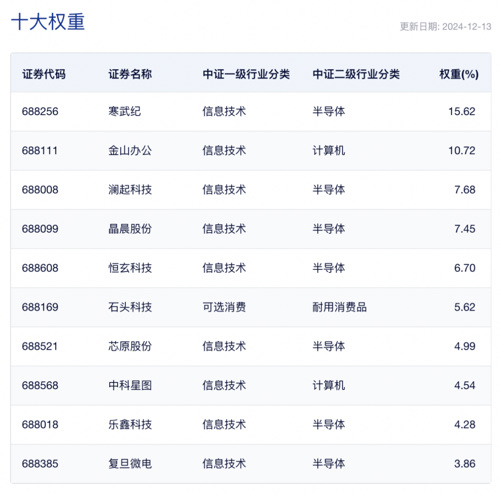Screen dimensions: 500x494
Task: Click the 中证二级行业分类 column header
Action: (356, 74)
